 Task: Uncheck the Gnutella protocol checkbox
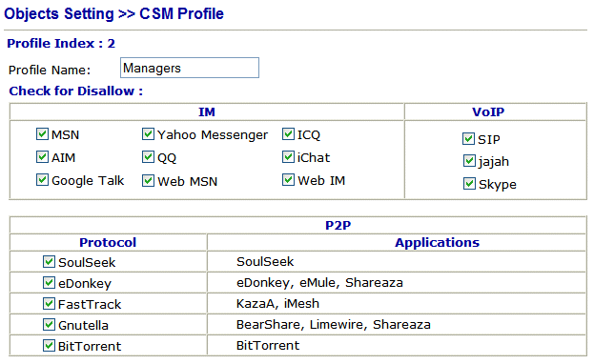[49, 325]
